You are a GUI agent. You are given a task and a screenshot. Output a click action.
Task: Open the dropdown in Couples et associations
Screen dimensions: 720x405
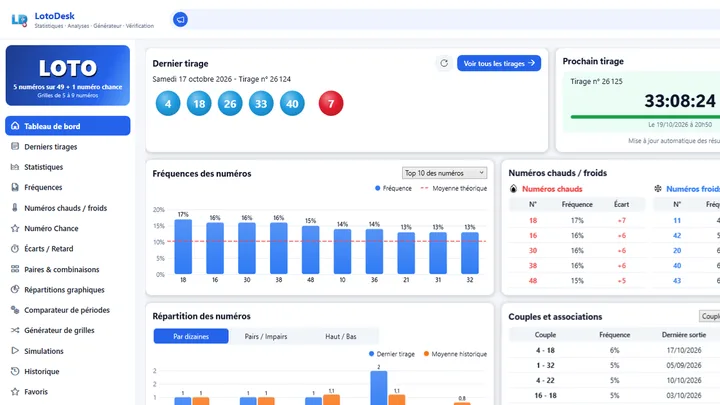pyautogui.click(x=709, y=316)
